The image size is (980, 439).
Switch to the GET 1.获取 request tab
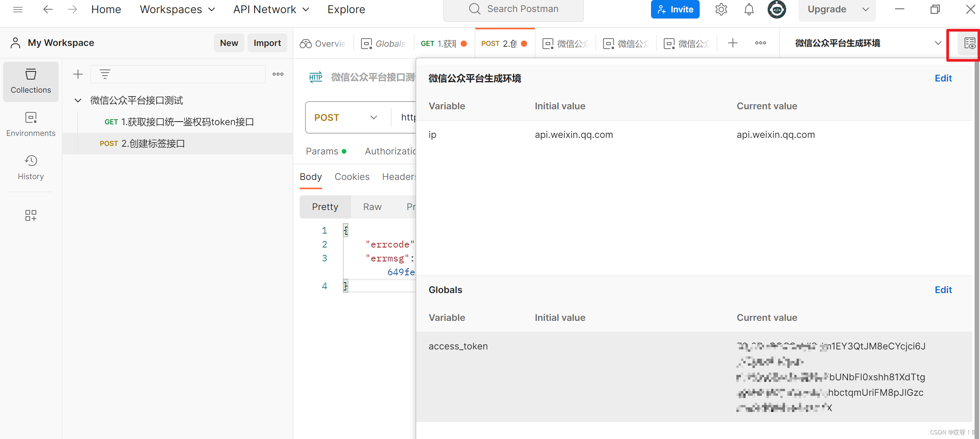point(444,43)
